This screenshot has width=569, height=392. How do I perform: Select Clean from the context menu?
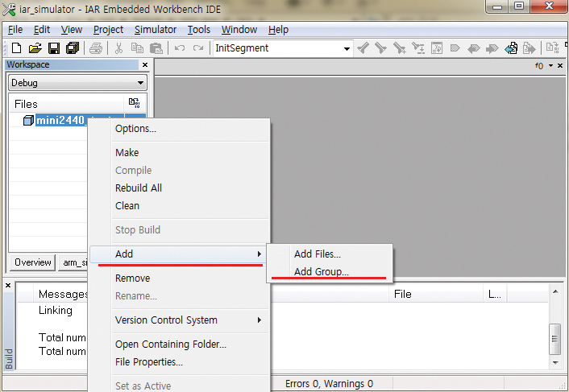[x=180, y=206]
